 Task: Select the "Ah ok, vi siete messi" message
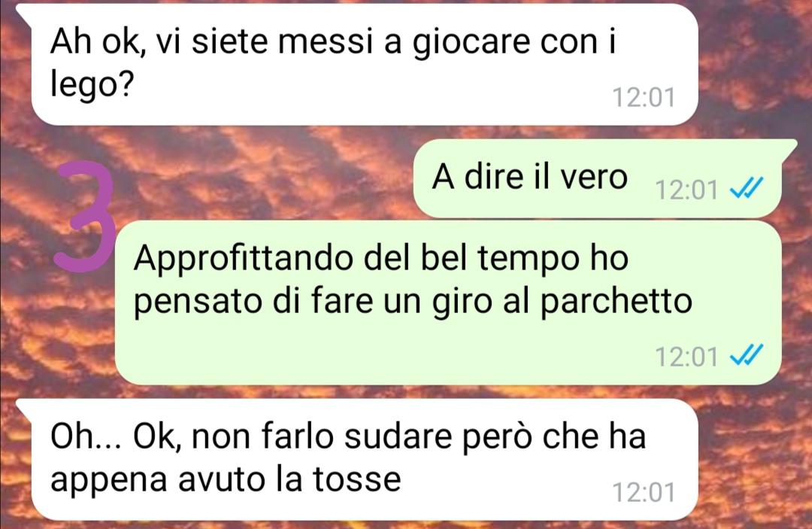point(365,64)
